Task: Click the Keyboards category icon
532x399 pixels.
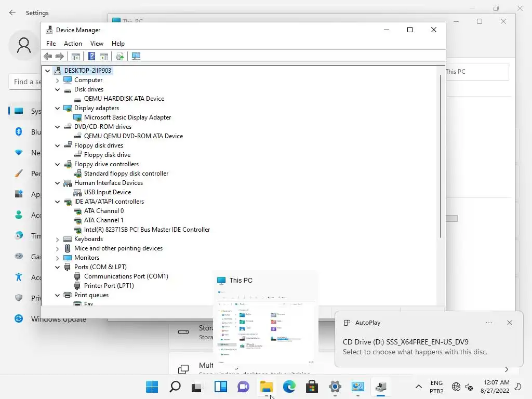Action: click(68, 239)
